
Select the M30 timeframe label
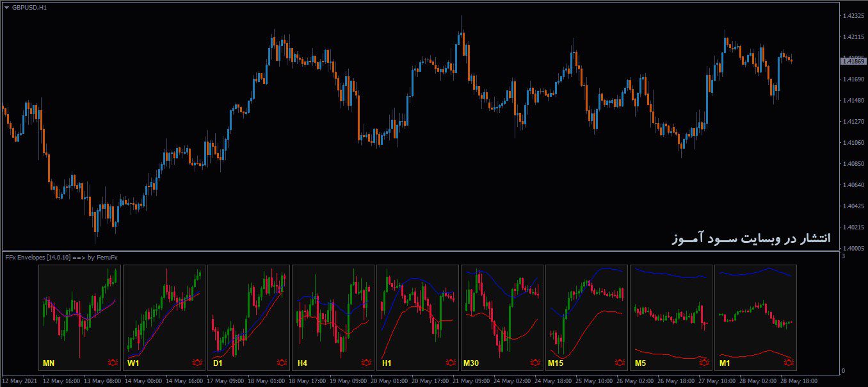point(471,364)
